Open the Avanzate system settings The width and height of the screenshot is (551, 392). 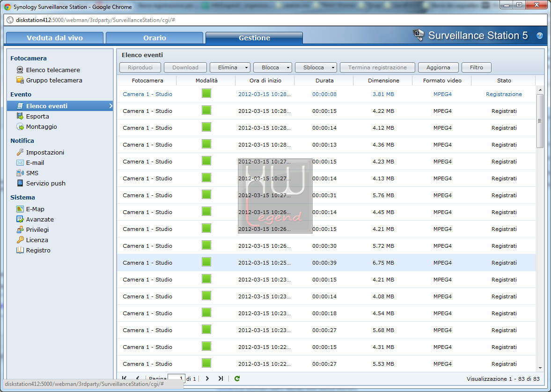tap(35, 219)
